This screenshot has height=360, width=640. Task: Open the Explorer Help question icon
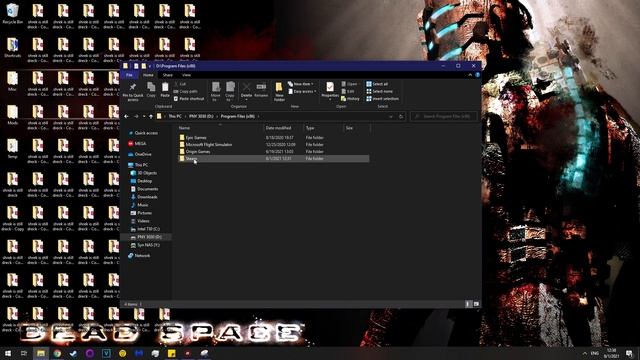pos(477,75)
